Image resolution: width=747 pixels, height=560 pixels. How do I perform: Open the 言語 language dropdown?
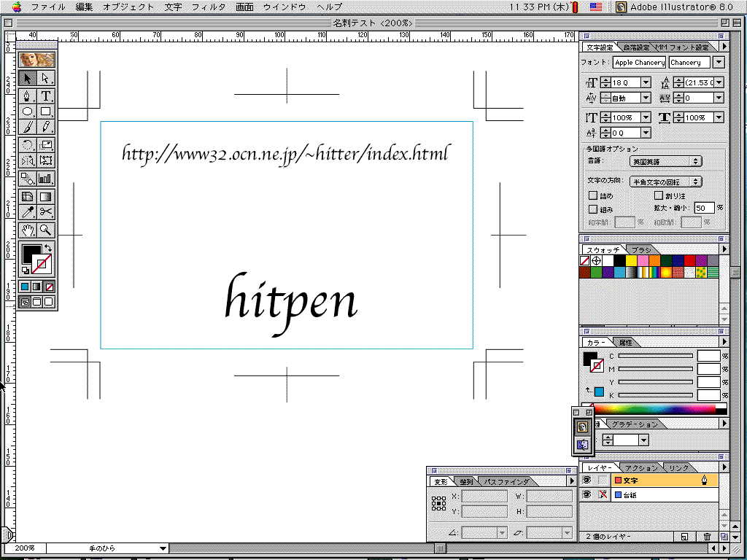coord(665,161)
